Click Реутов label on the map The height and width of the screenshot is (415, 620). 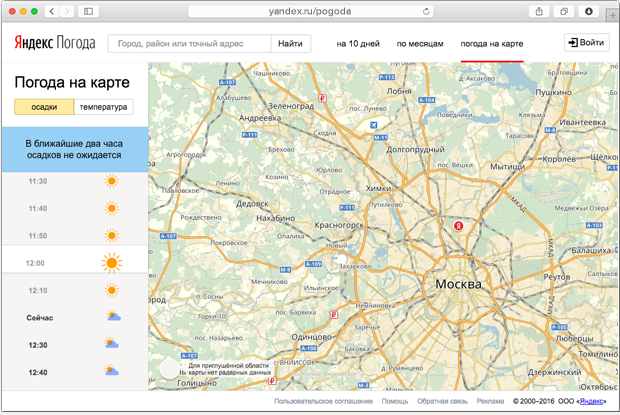pos(557,277)
